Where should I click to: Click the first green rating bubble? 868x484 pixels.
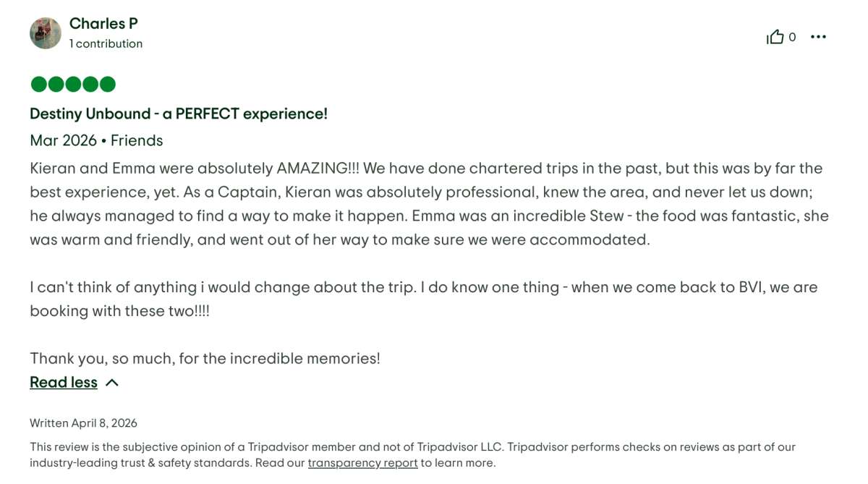(x=38, y=85)
